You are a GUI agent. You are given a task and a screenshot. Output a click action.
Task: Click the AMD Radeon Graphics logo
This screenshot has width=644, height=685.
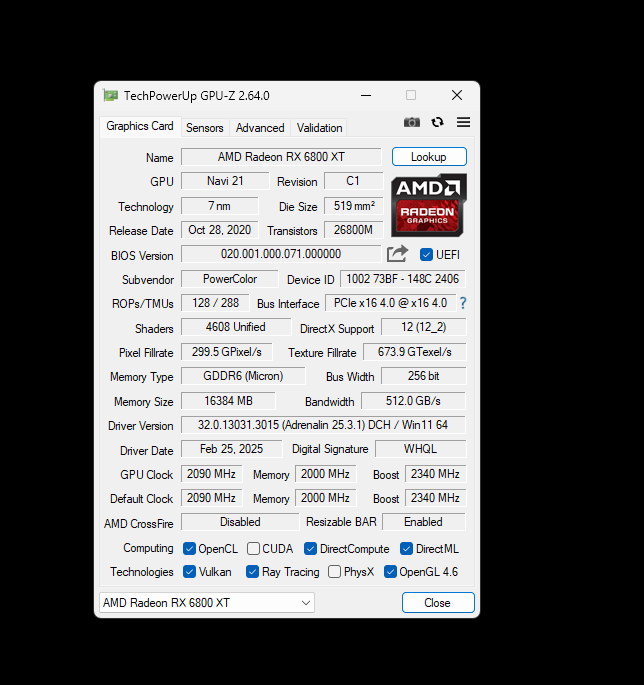coord(429,205)
